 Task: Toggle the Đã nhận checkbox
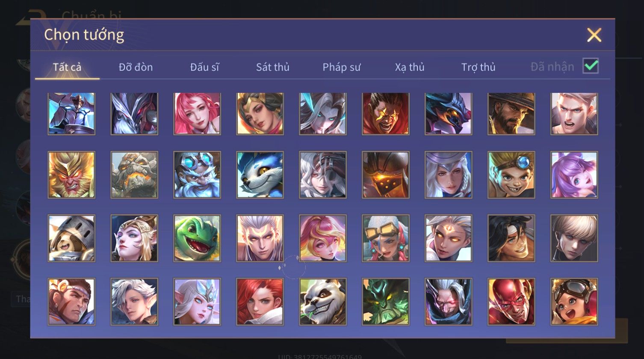591,66
